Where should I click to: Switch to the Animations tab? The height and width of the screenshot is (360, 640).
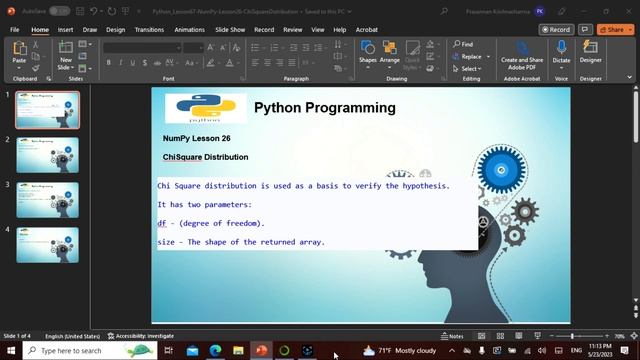pos(189,29)
